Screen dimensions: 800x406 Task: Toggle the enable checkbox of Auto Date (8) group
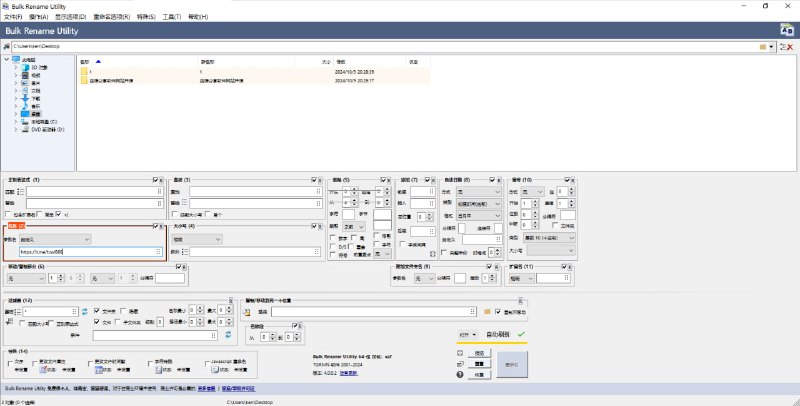tap(492, 180)
